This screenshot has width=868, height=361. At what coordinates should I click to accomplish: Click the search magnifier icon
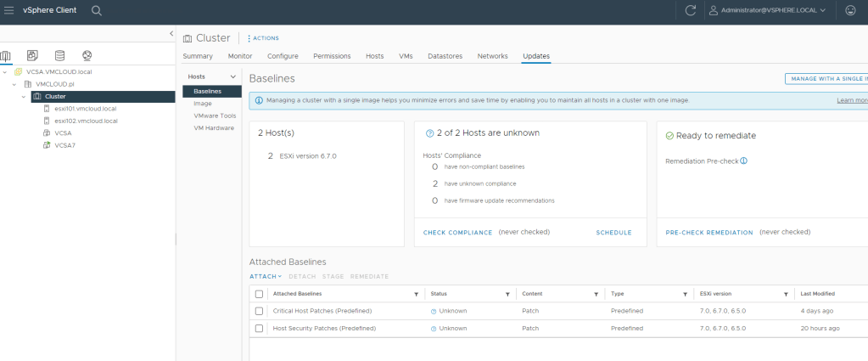[96, 10]
